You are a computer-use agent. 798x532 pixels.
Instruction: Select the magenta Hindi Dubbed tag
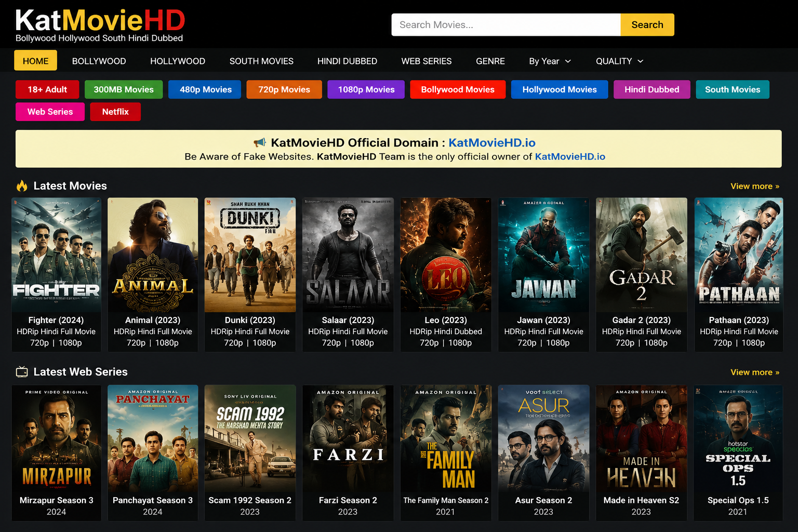point(652,89)
